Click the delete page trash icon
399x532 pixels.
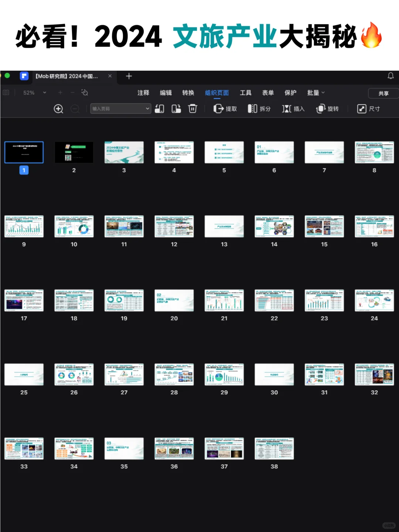point(192,108)
